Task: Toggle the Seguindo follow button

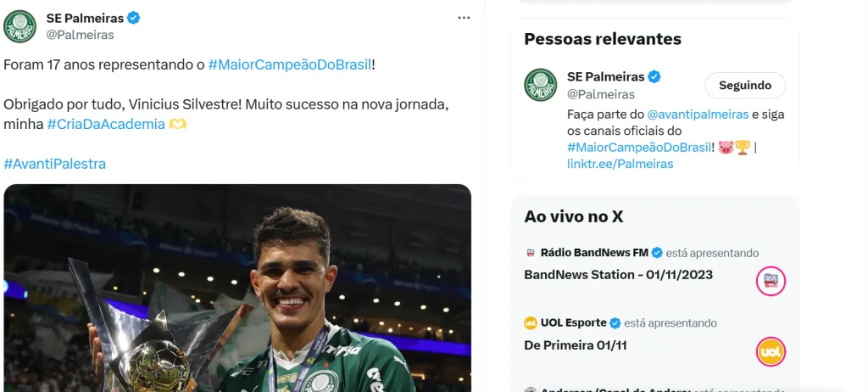Action: tap(745, 86)
